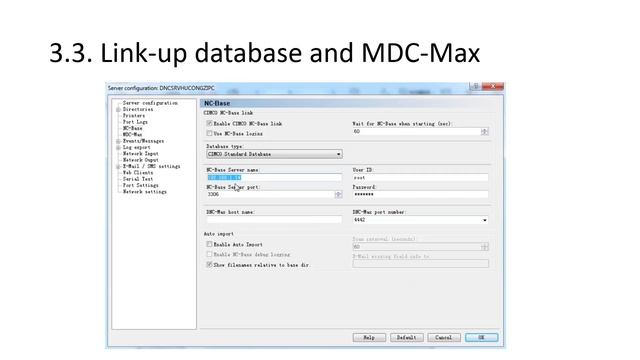Adjust the Wait for NC-Base seconds stepper
The image size is (640, 360).
click(484, 131)
